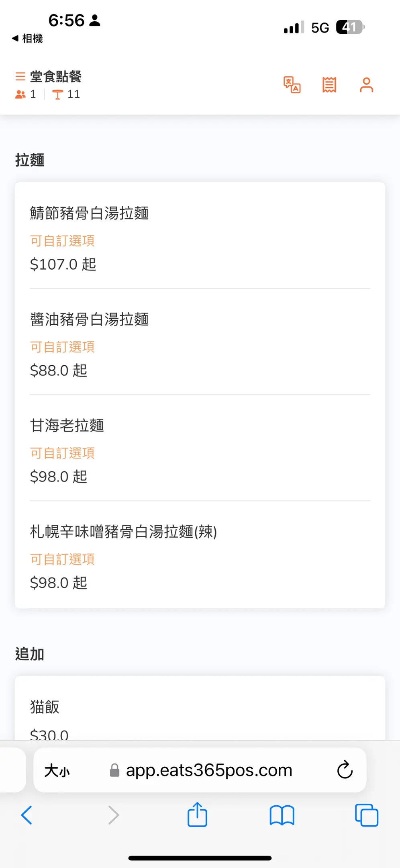Open the order receipt icon
The height and width of the screenshot is (868, 400).
click(329, 85)
